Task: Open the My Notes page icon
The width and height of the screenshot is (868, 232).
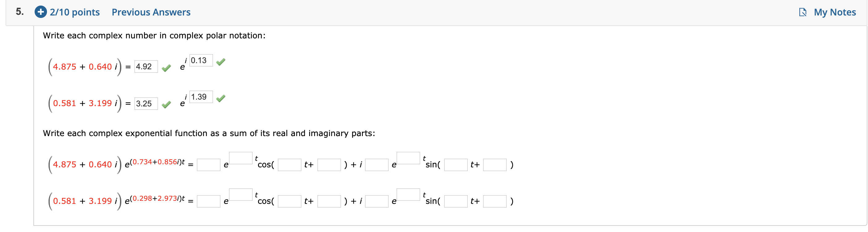Action: click(802, 12)
